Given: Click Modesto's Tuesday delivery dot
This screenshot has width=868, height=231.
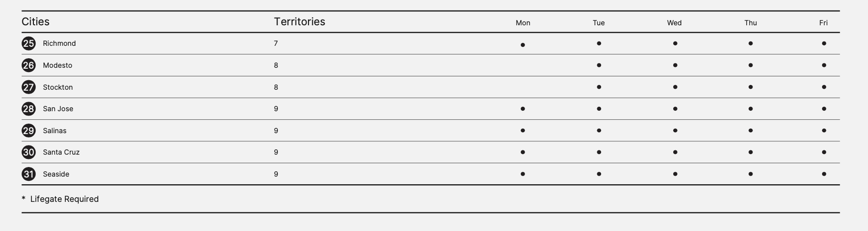Looking at the screenshot, I should [x=599, y=65].
